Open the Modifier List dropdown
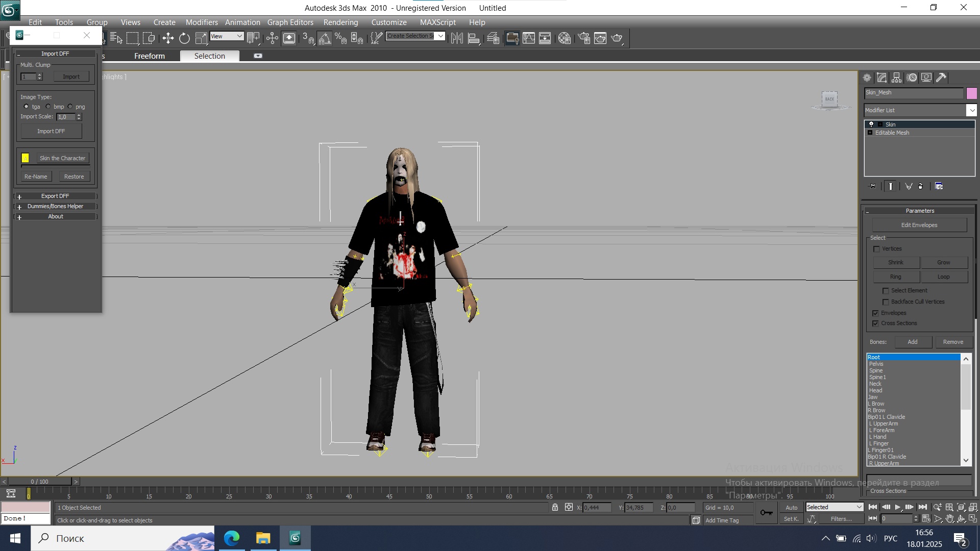 point(971,110)
